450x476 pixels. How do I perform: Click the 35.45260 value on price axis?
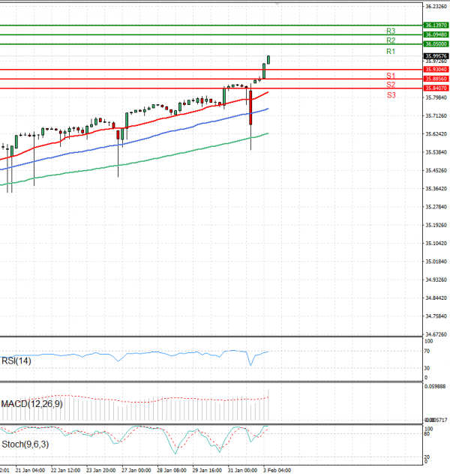(x=436, y=170)
